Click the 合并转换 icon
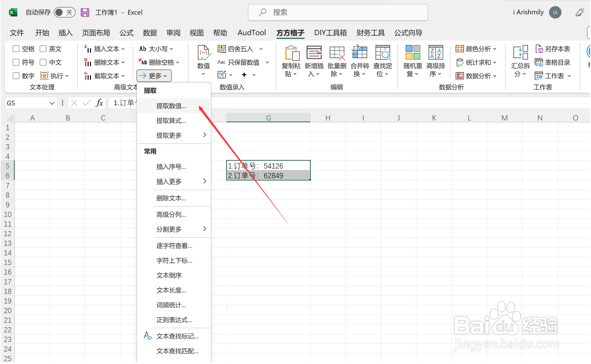The image size is (591, 364). coord(360,52)
